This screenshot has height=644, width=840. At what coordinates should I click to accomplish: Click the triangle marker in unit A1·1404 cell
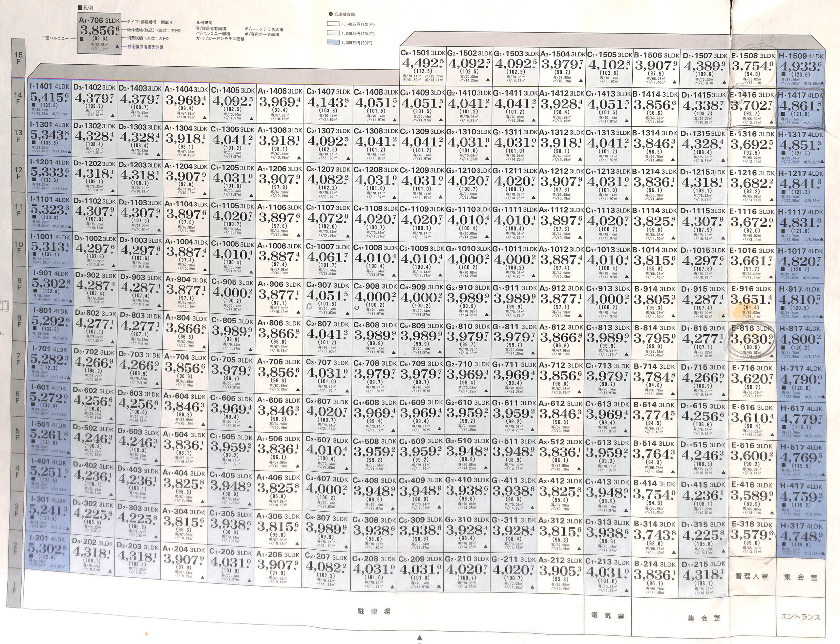[205, 118]
